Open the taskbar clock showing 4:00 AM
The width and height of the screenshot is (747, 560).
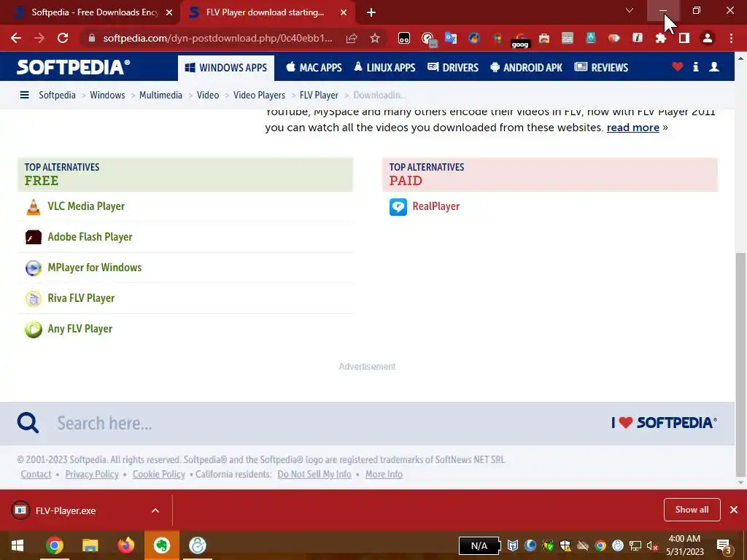click(x=684, y=545)
